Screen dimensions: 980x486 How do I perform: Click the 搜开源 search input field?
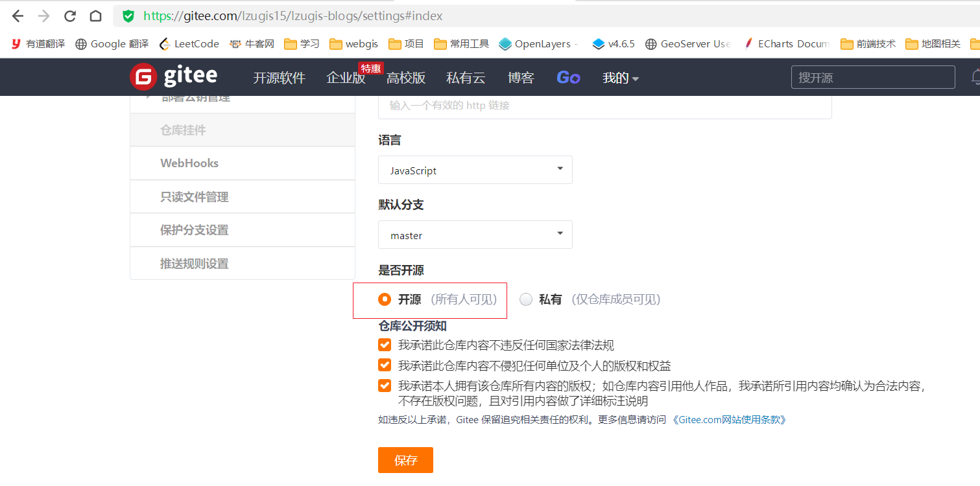coord(872,76)
